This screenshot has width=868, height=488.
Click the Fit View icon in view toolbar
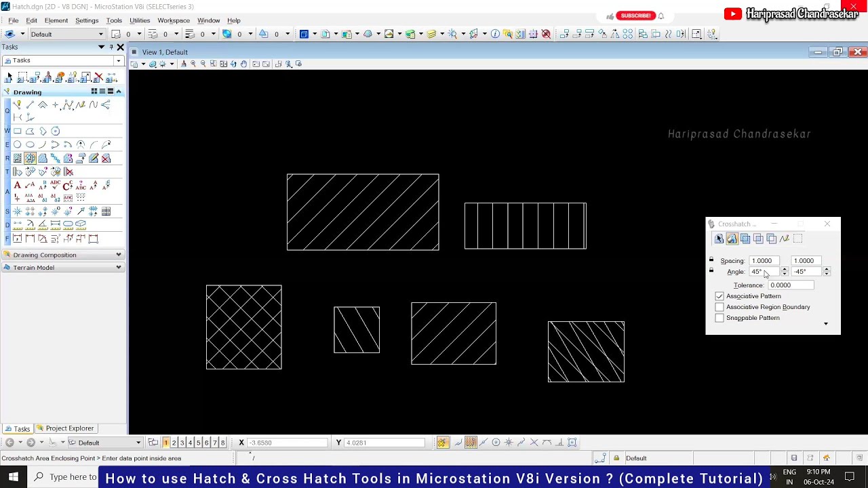(224, 64)
